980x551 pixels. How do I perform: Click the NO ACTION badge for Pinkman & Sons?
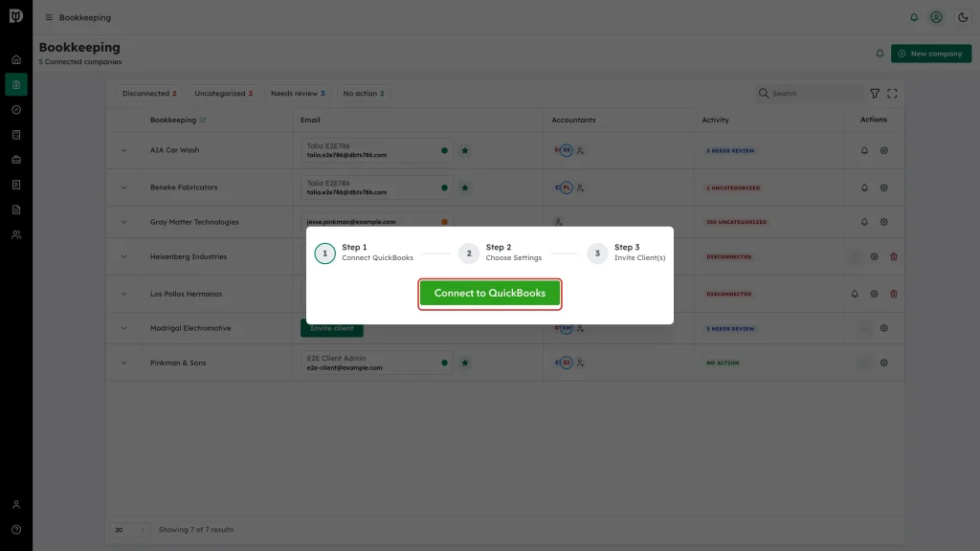coord(723,363)
